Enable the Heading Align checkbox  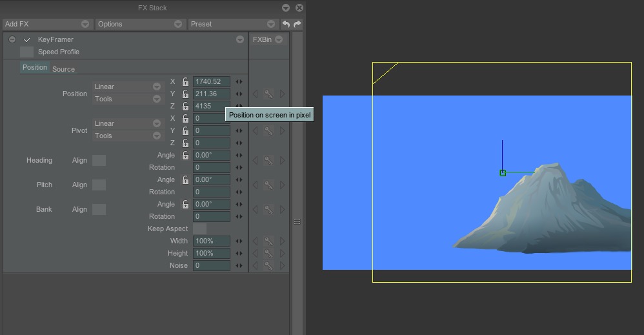[x=99, y=160]
